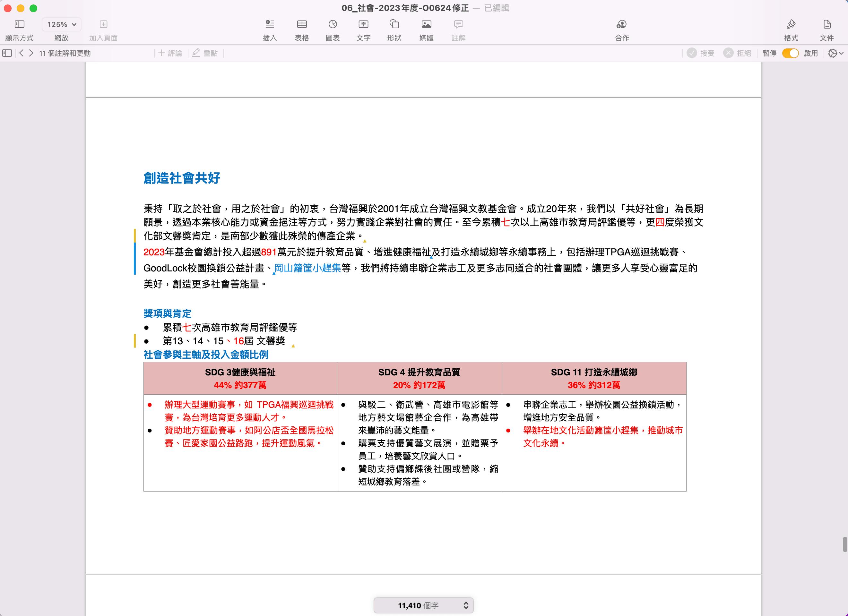848x616 pixels.
Task: Open the 插入 insert menu icon
Action: [x=270, y=24]
